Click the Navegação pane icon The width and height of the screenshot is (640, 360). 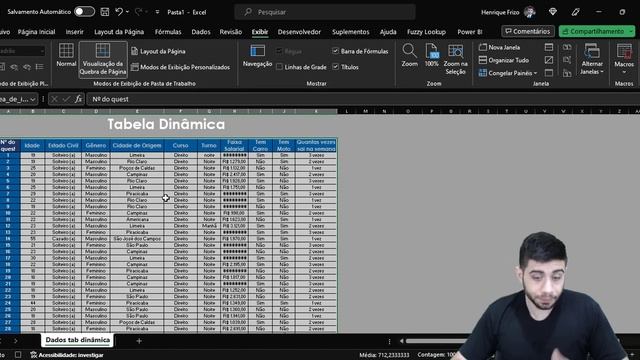[x=257, y=56]
